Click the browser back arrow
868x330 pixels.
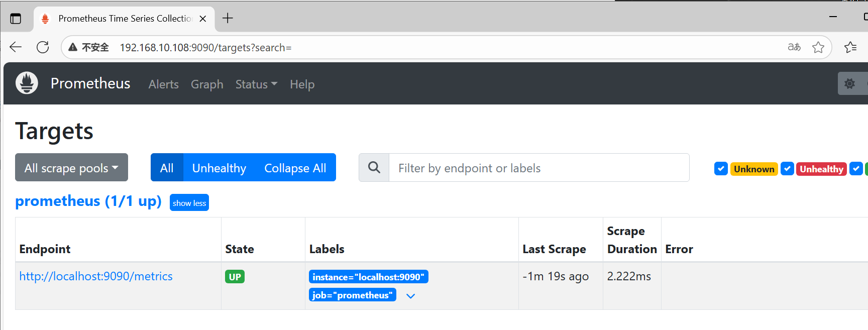(x=16, y=47)
